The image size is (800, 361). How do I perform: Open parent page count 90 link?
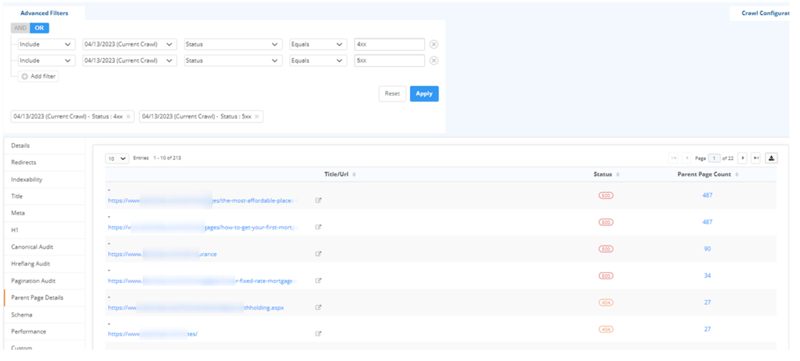[x=707, y=249]
